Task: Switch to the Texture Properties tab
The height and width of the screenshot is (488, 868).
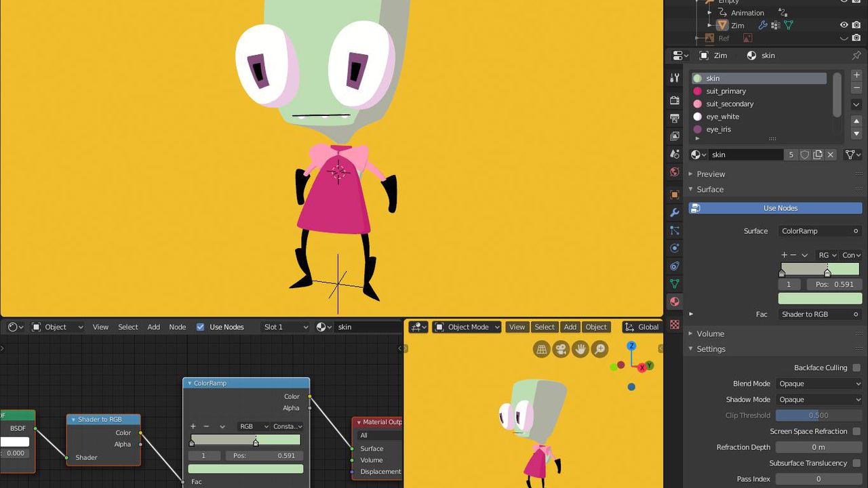Action: pos(675,324)
